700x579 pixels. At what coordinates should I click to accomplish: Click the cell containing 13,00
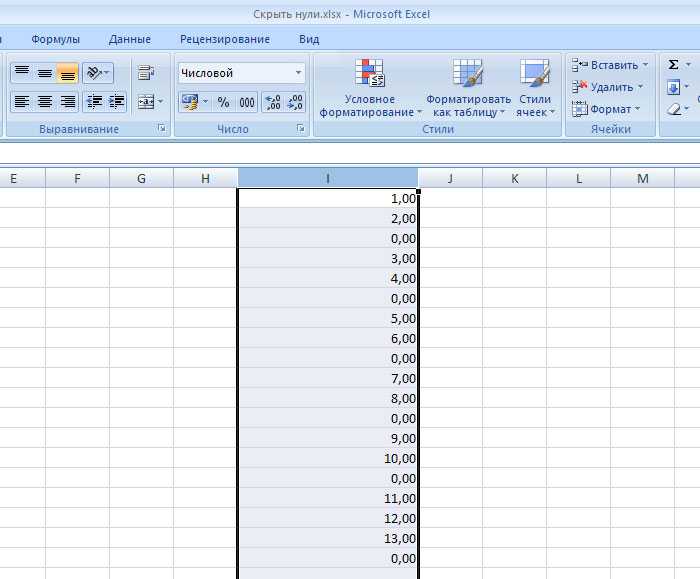click(328, 538)
